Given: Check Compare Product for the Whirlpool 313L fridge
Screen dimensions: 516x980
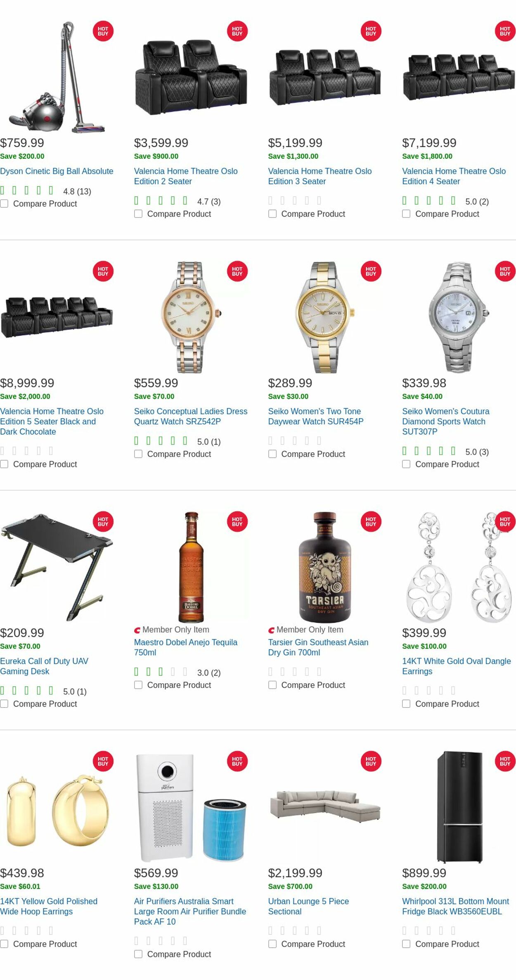Looking at the screenshot, I should pyautogui.click(x=406, y=944).
